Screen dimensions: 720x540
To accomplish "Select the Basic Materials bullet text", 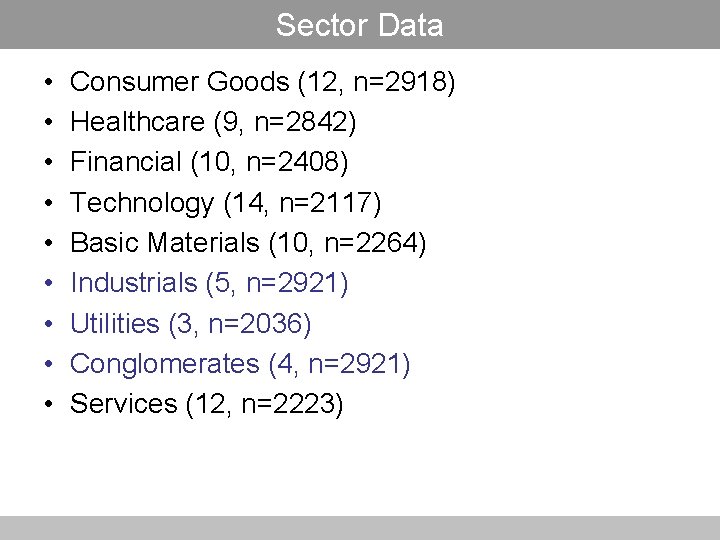I will (249, 243).
